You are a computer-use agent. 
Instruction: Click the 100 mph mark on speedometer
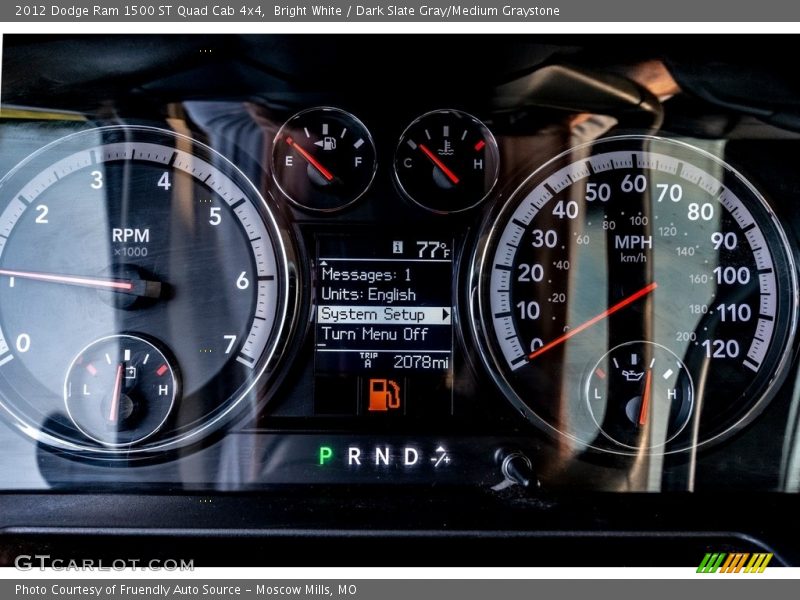(732, 276)
